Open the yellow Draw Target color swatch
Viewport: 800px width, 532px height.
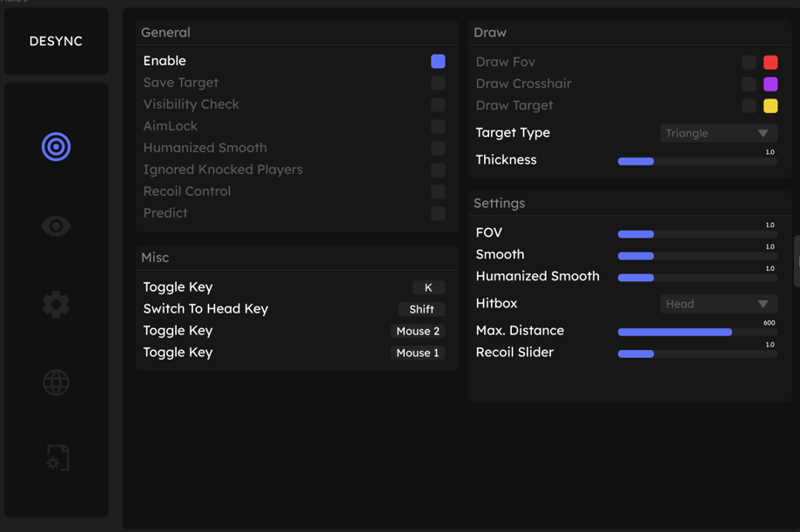(770, 105)
